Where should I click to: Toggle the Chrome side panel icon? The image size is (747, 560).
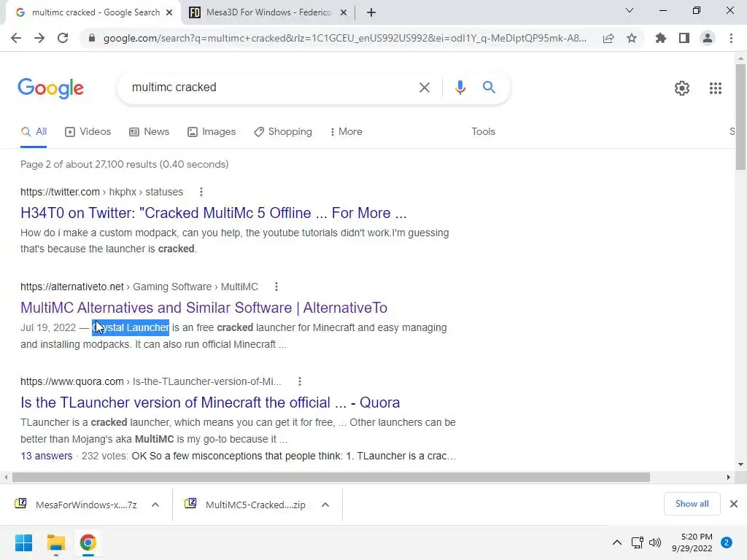[x=684, y=38]
